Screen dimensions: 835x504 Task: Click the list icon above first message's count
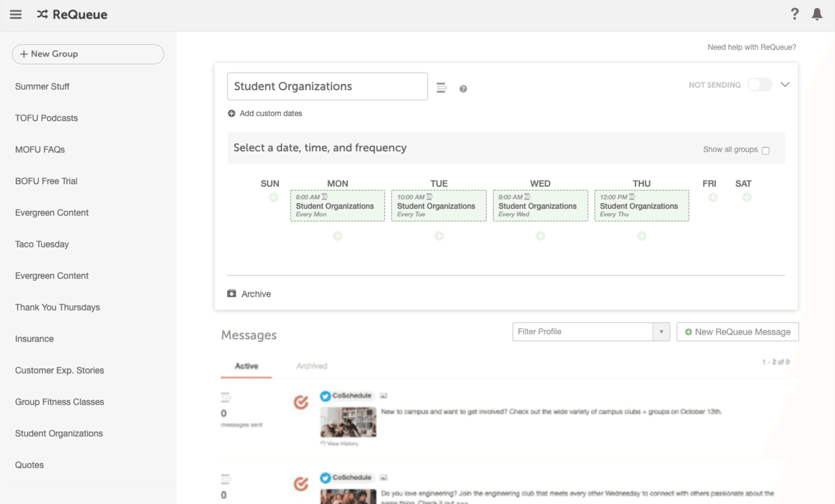pos(226,397)
